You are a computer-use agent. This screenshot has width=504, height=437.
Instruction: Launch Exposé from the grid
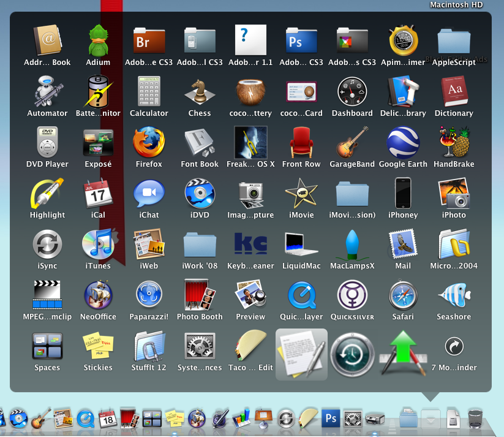click(x=98, y=142)
